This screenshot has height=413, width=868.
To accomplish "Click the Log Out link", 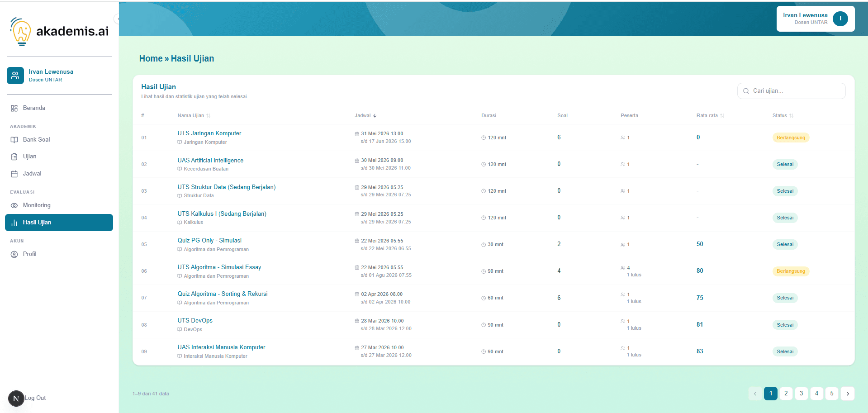I will [x=35, y=398].
